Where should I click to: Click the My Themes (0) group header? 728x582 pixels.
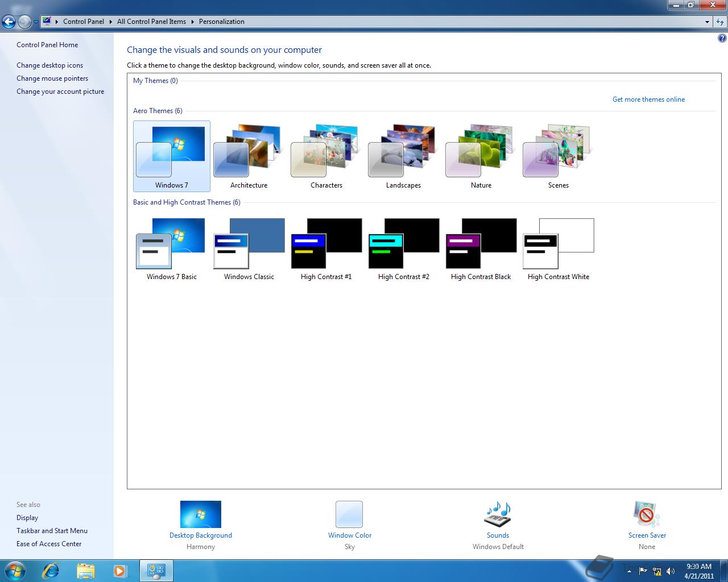(155, 81)
